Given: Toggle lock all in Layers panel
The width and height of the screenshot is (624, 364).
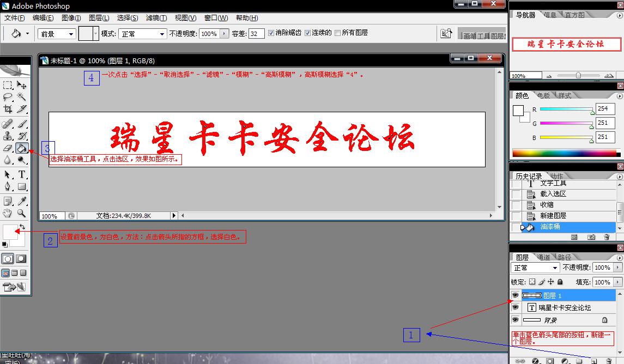Looking at the screenshot, I should coord(560,282).
